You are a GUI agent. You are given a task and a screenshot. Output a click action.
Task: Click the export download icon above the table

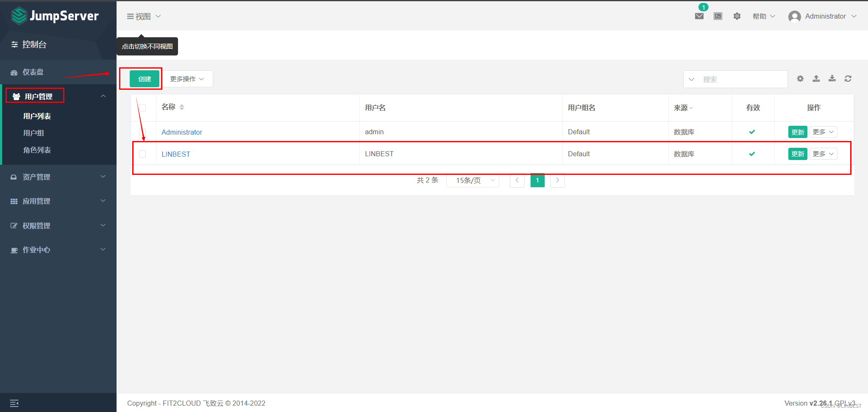[x=832, y=78]
